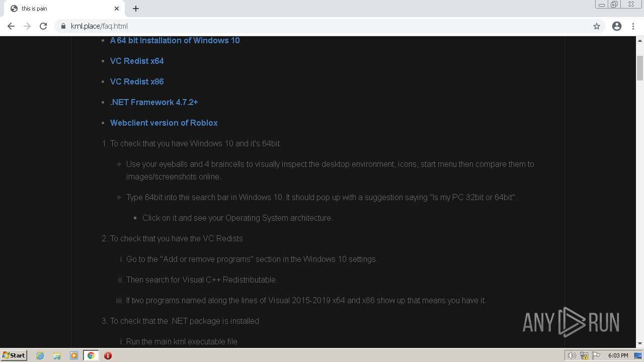Reload the krnl.place page
This screenshot has width=644, height=362.
[x=43, y=26]
